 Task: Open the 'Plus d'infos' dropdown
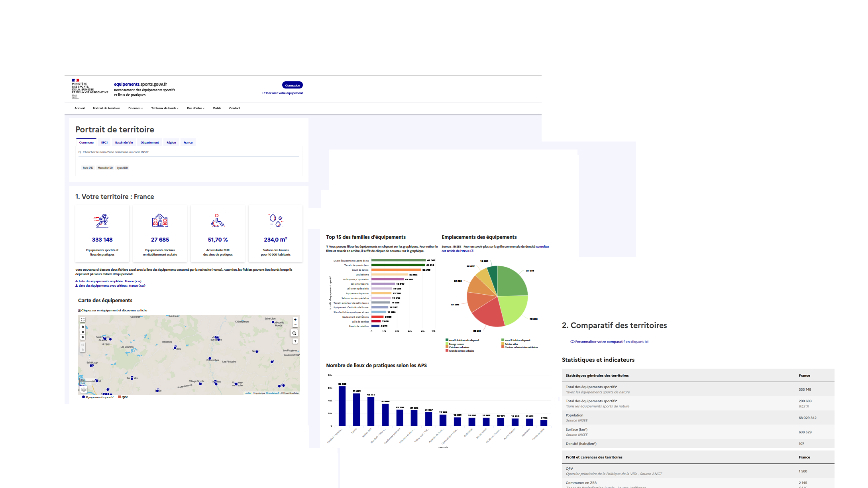coord(195,108)
